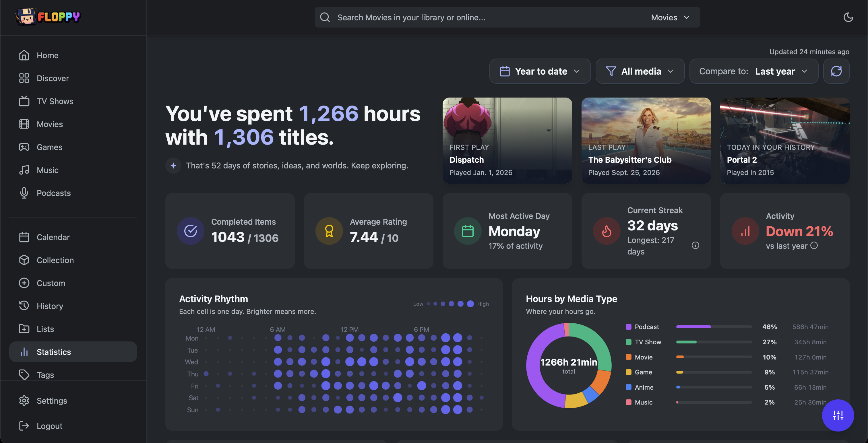This screenshot has height=443, width=868.
Task: Expand the All media filter dropdown
Action: coord(640,71)
